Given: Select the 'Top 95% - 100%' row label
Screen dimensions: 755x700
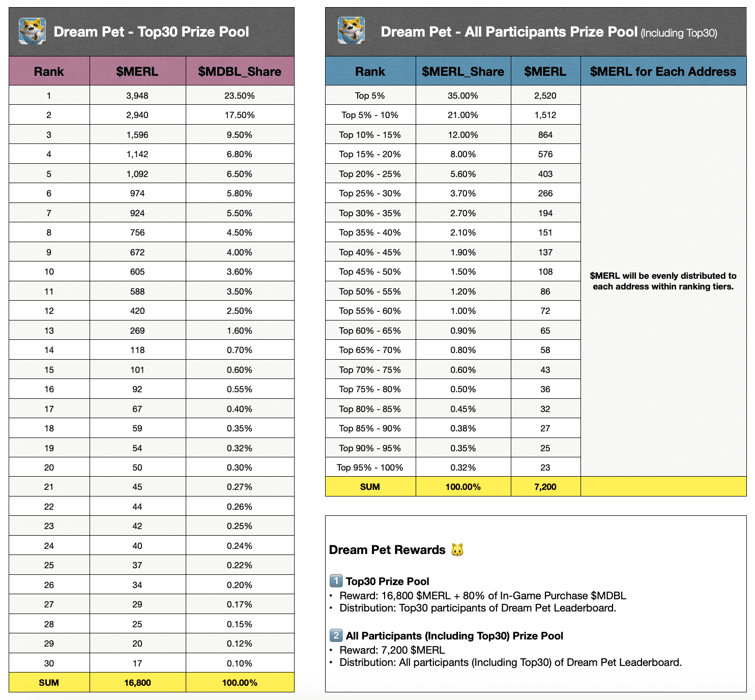Looking at the screenshot, I should coord(370,468).
